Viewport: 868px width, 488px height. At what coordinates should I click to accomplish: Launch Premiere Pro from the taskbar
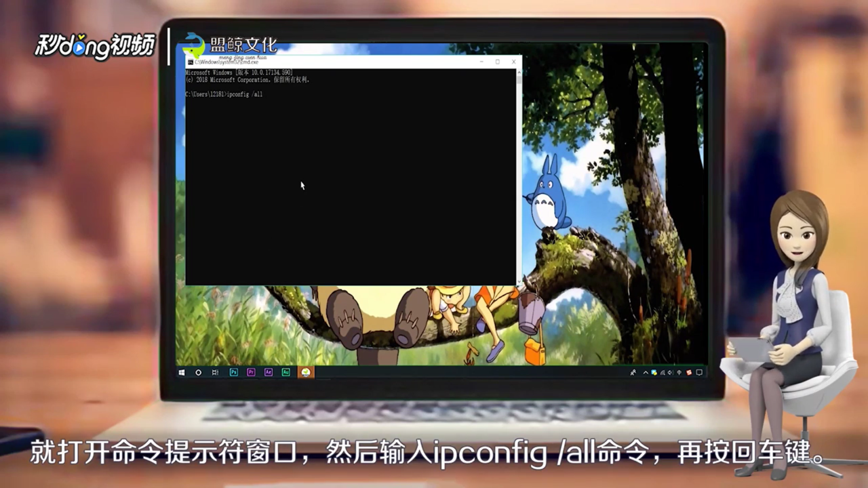[251, 372]
